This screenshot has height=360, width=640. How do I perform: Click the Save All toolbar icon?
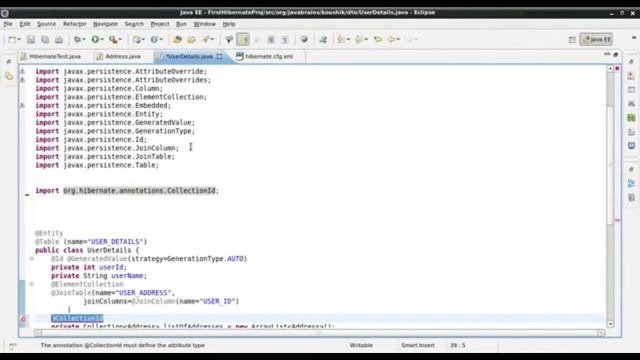pyautogui.click(x=45, y=40)
